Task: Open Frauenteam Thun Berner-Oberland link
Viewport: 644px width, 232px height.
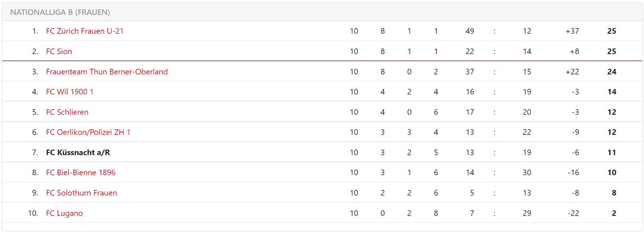Action: pyautogui.click(x=107, y=72)
